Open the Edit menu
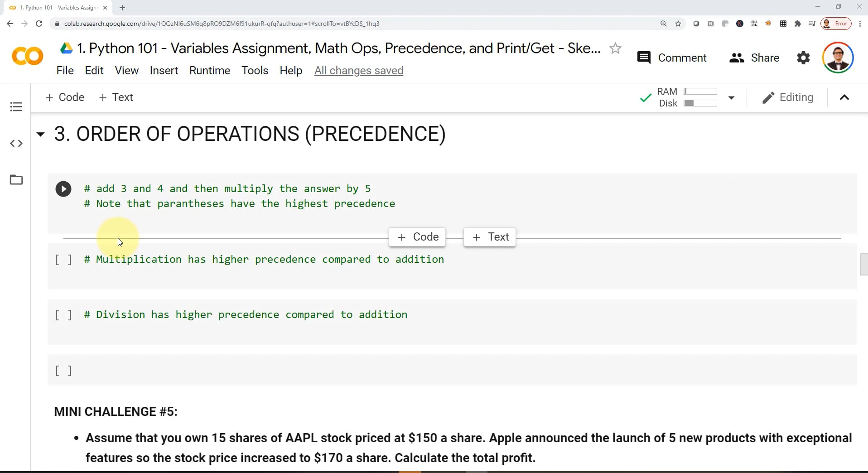 pyautogui.click(x=94, y=71)
